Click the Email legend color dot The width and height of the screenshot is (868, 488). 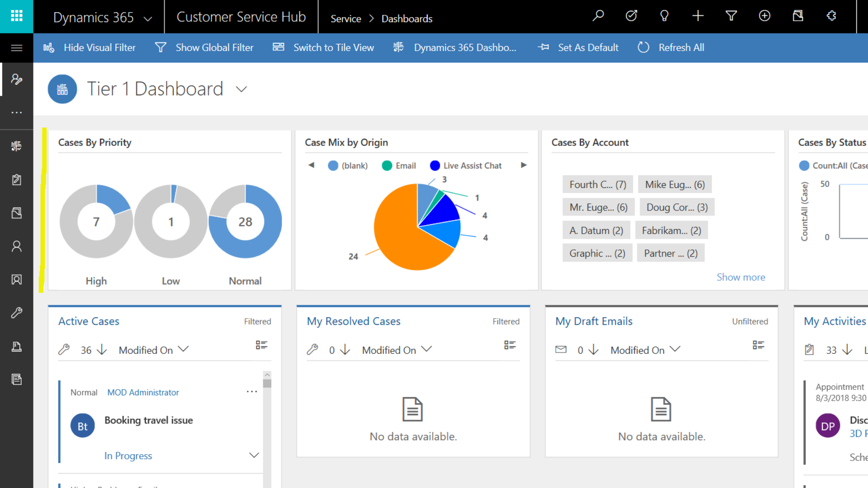387,166
